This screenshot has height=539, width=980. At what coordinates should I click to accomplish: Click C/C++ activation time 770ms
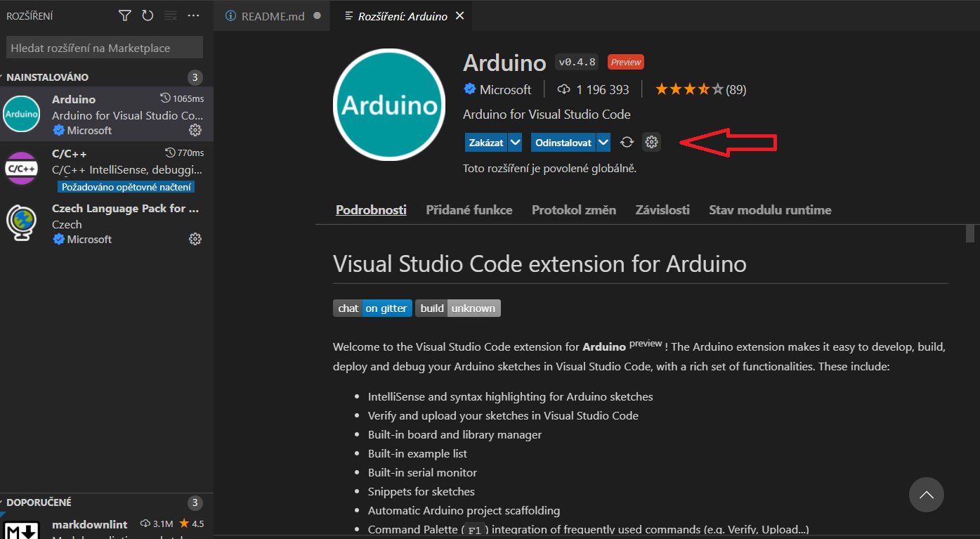pyautogui.click(x=184, y=152)
